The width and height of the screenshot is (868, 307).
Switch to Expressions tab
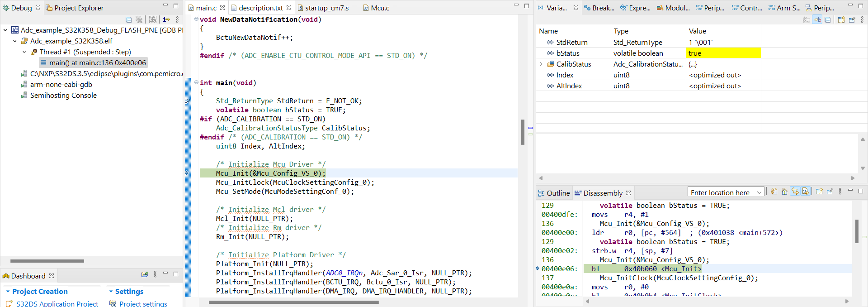[x=635, y=8]
